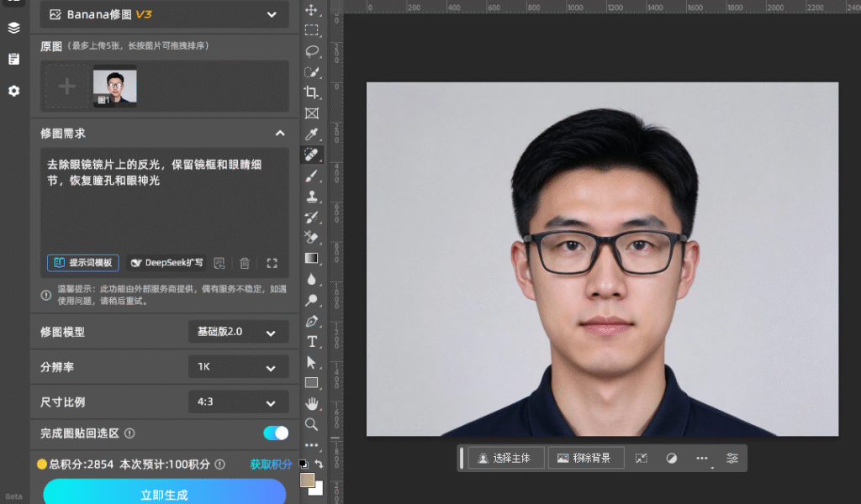Image resolution: width=861 pixels, height=504 pixels.
Task: Open the foreground color swatch
Action: [x=307, y=480]
